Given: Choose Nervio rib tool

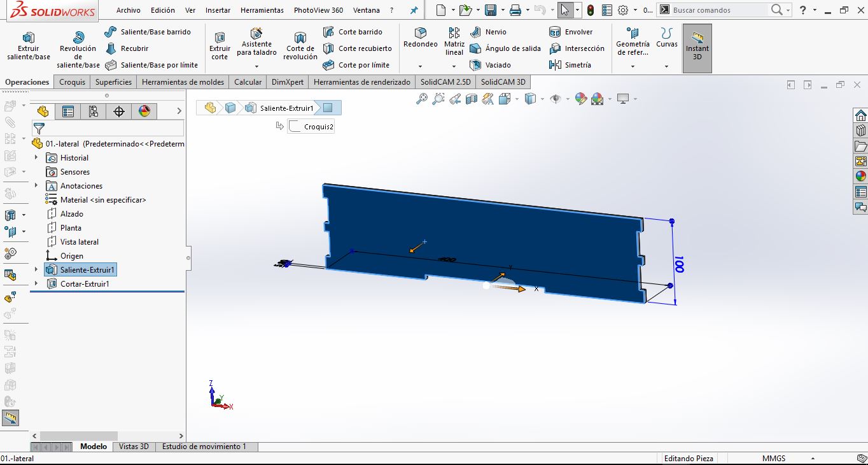Looking at the screenshot, I should tap(488, 32).
